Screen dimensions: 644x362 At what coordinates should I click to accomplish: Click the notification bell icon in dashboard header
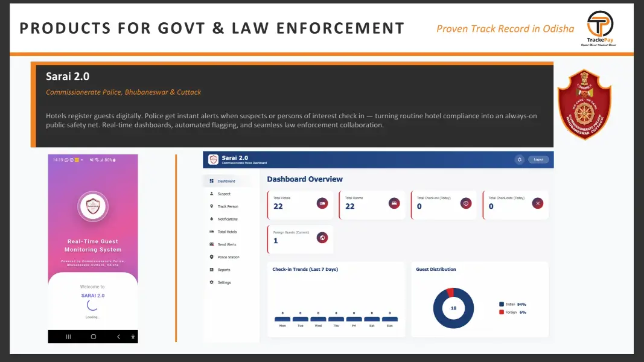tap(519, 159)
